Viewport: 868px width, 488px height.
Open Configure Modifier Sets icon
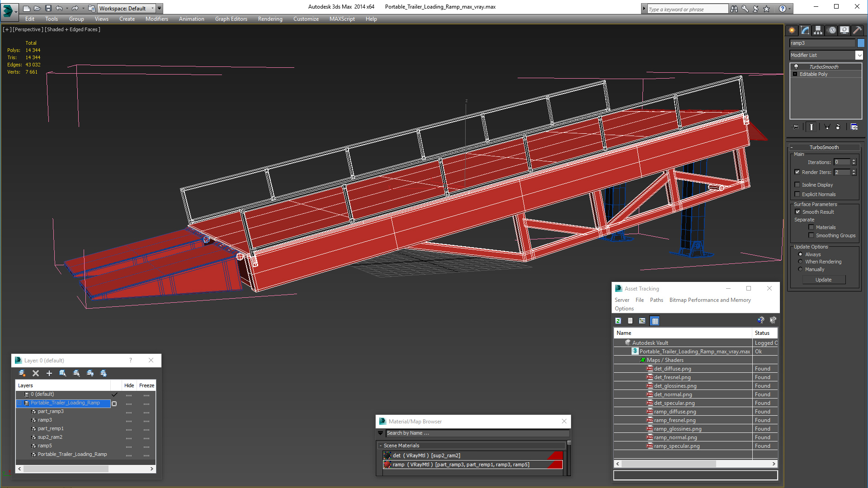point(854,127)
